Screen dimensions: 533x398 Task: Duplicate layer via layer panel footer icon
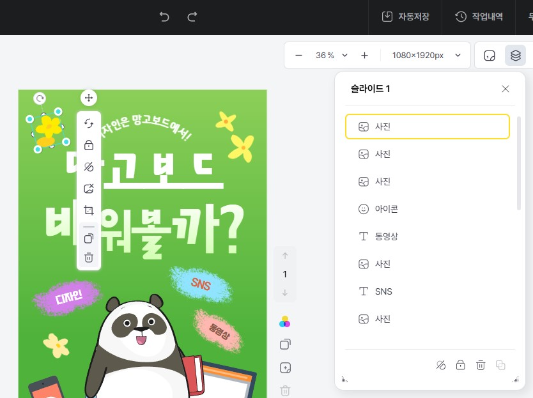pos(500,365)
